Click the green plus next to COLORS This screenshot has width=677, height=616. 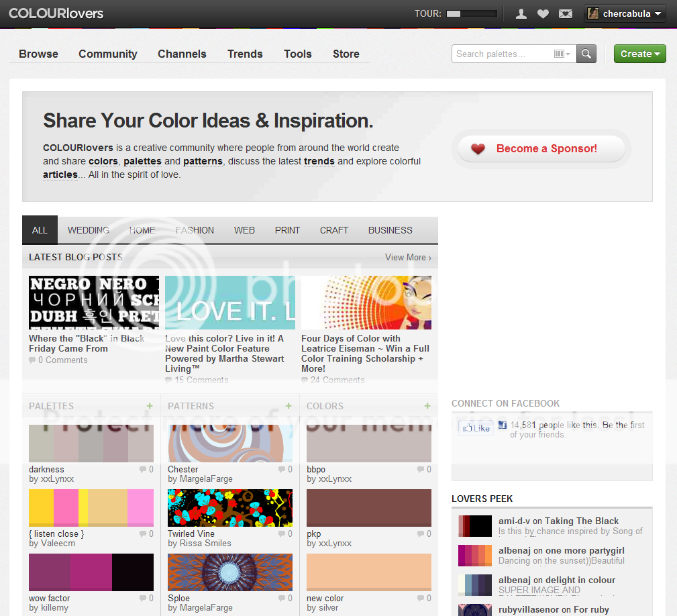427,406
